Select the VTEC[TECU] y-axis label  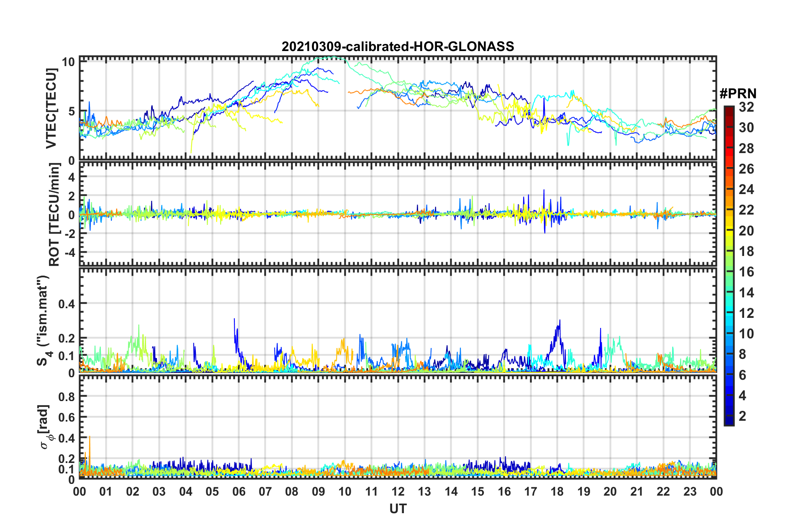tap(51, 109)
